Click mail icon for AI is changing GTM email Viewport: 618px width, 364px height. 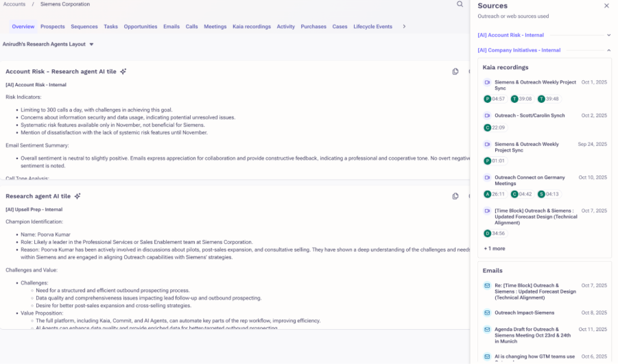pos(487,356)
